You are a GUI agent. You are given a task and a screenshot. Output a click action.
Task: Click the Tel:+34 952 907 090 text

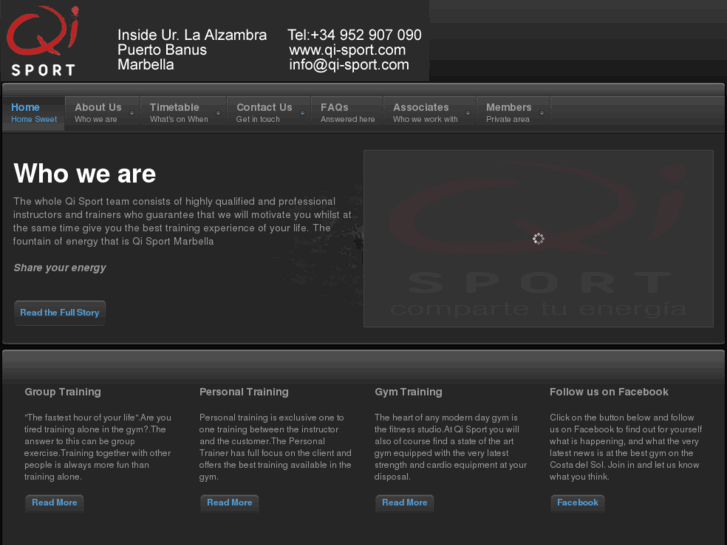click(355, 35)
